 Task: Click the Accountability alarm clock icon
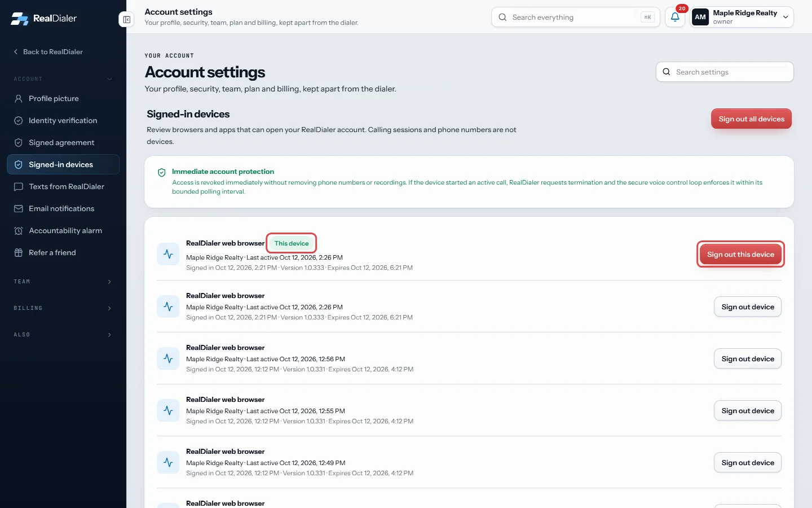pos(19,230)
